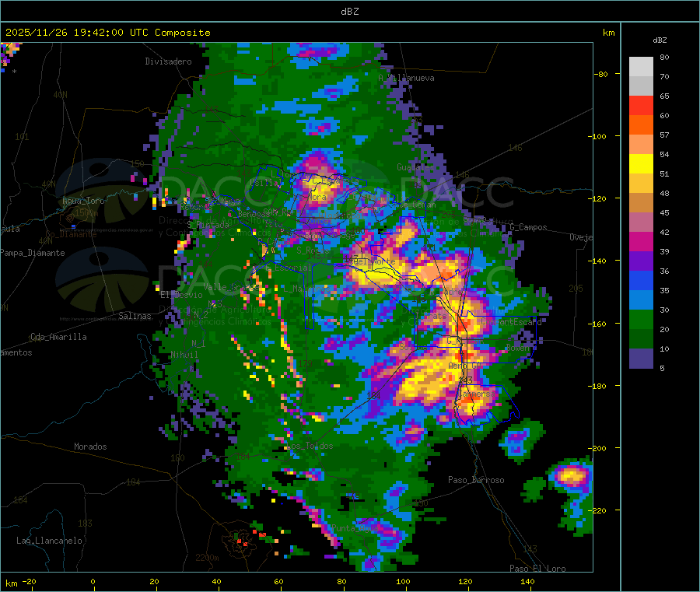Click the 'Pampa_Diamante' map label

[x=33, y=253]
